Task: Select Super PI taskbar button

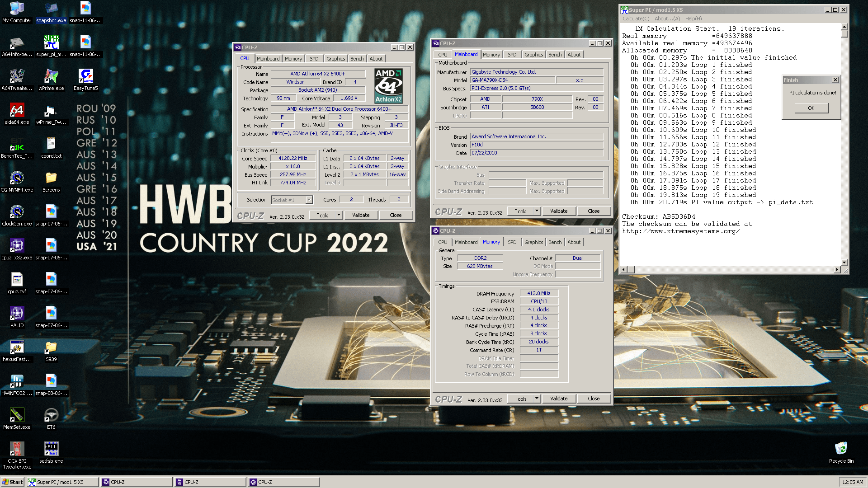Action: point(62,482)
